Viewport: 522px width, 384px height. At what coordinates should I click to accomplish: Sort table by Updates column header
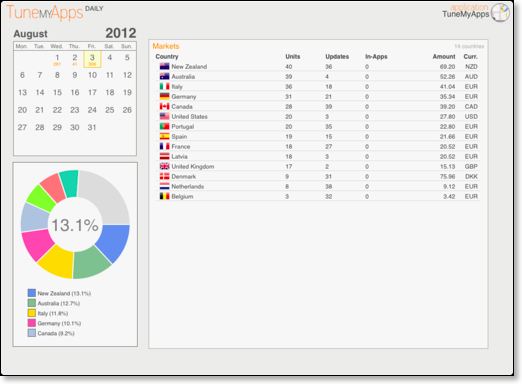click(x=337, y=56)
